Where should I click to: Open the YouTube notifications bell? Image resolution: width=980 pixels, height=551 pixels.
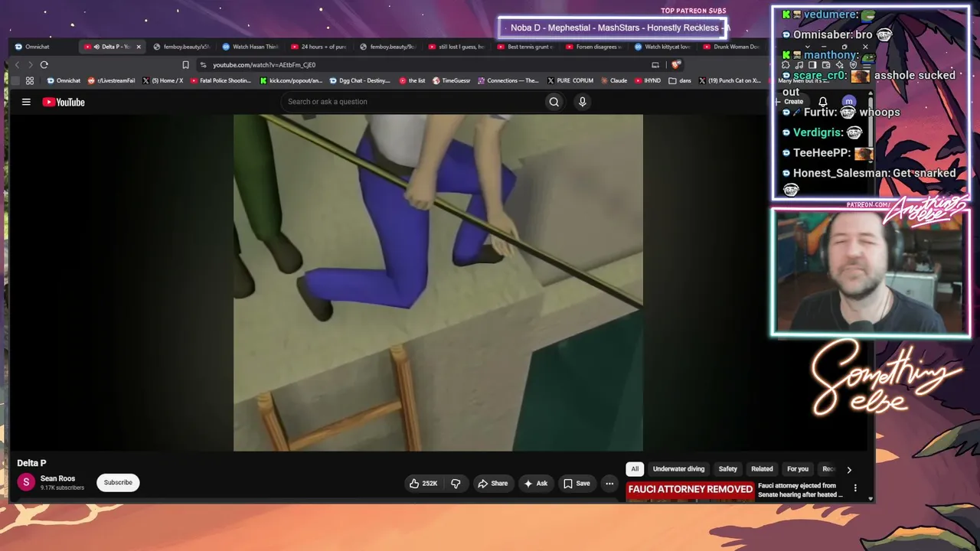(x=823, y=102)
